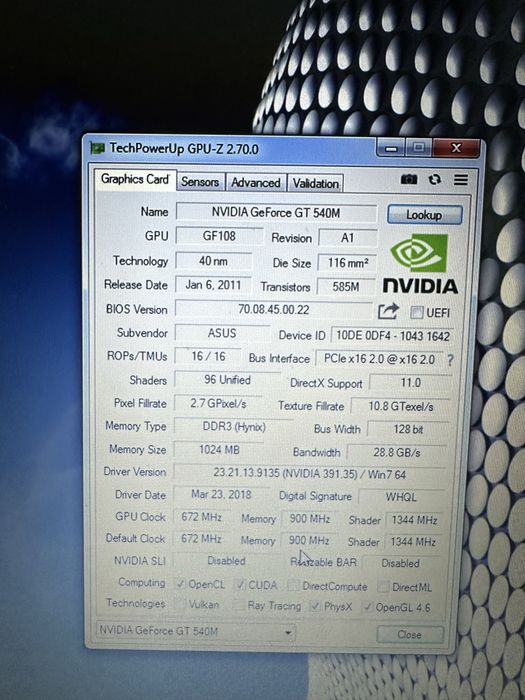
Task: Click the Subvendor value ASUS
Action: (x=222, y=333)
